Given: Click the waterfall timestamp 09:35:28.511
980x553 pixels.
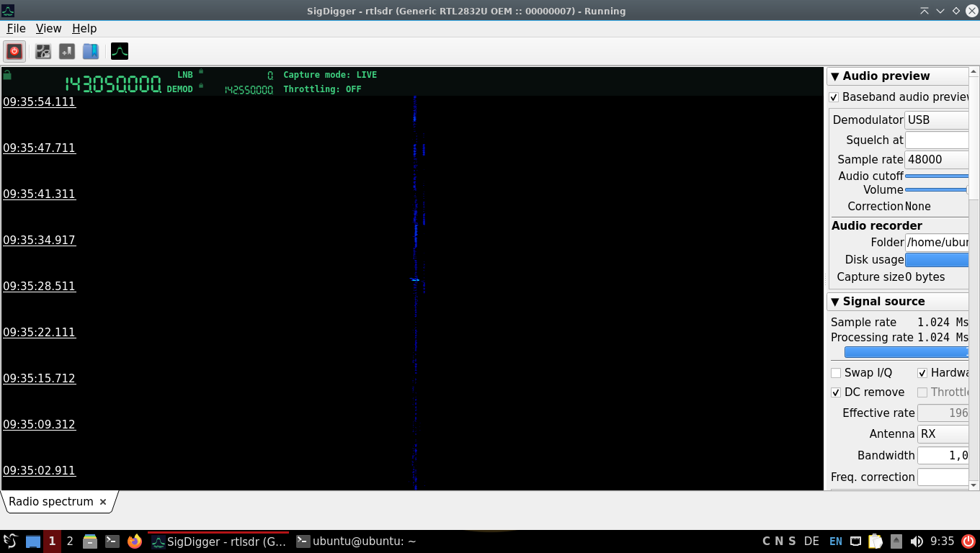Looking at the screenshot, I should click(x=39, y=287).
